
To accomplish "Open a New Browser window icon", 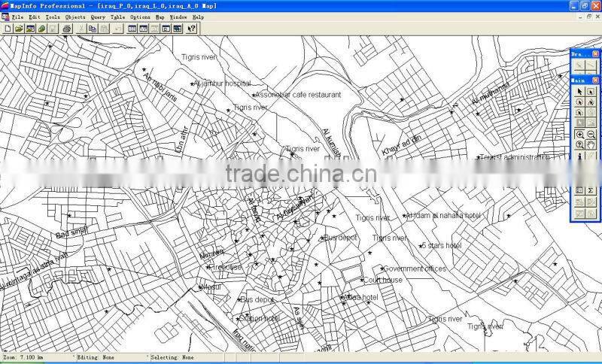I will point(132,29).
